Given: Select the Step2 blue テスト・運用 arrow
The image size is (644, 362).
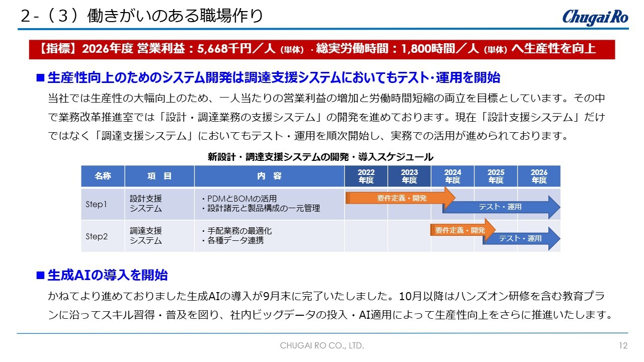Looking at the screenshot, I should [521, 239].
